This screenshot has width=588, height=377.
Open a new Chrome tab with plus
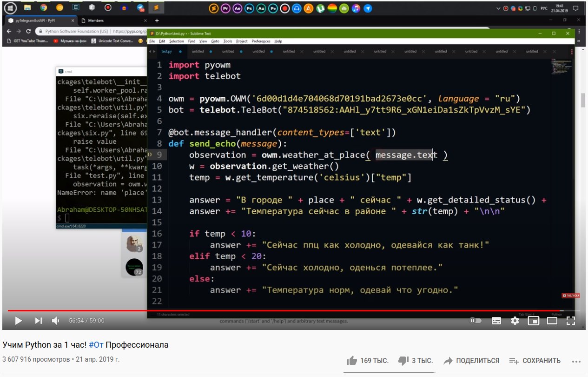157,20
